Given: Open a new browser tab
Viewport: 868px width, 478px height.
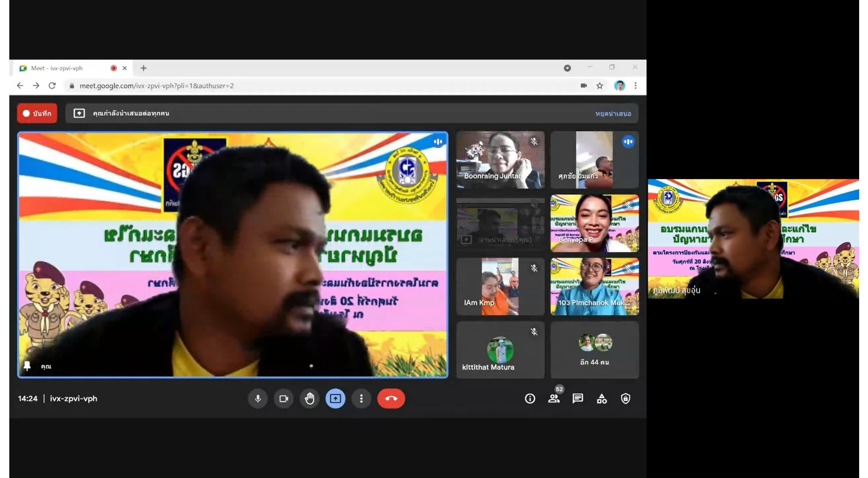Looking at the screenshot, I should 143,68.
